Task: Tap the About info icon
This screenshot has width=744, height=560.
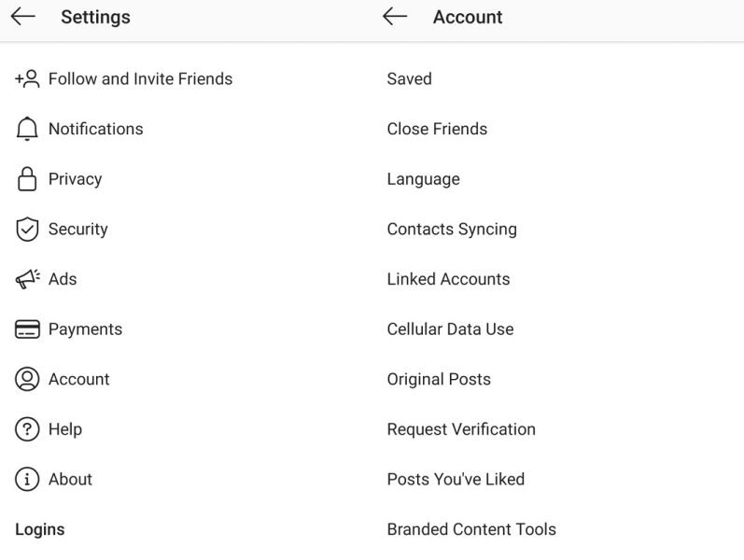Action: [x=27, y=480]
